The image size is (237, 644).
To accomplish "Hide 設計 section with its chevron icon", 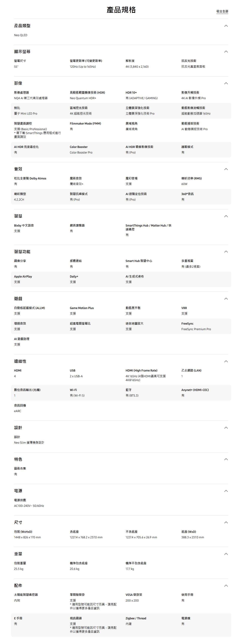I will (x=226, y=428).
